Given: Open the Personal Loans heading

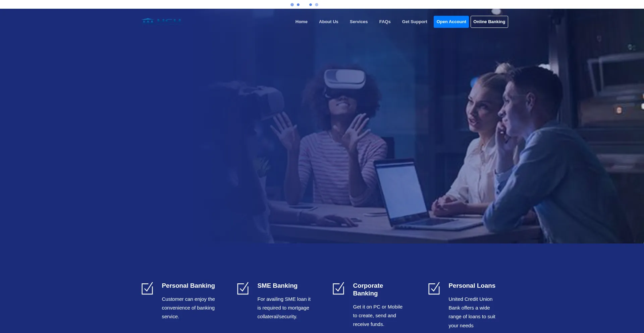Looking at the screenshot, I should tap(472, 286).
